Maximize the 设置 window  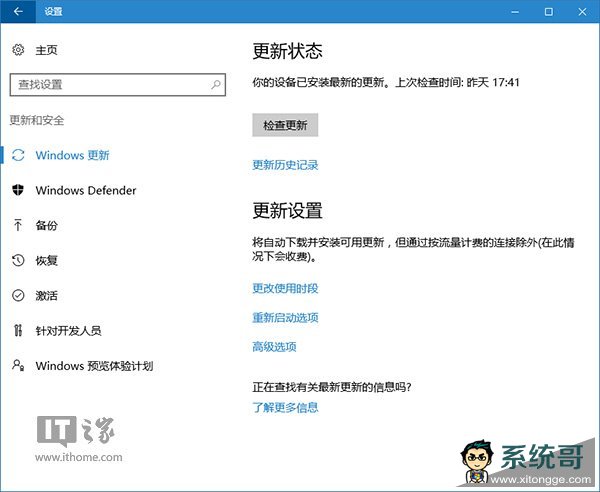point(548,12)
